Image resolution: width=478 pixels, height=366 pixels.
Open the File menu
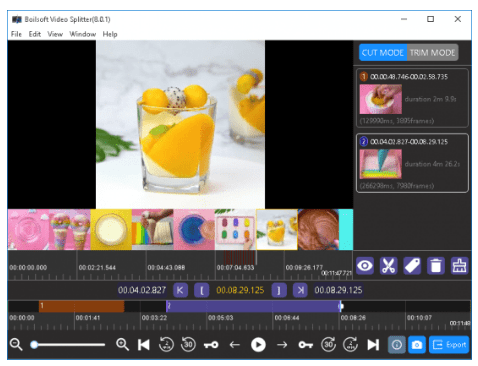coord(16,34)
